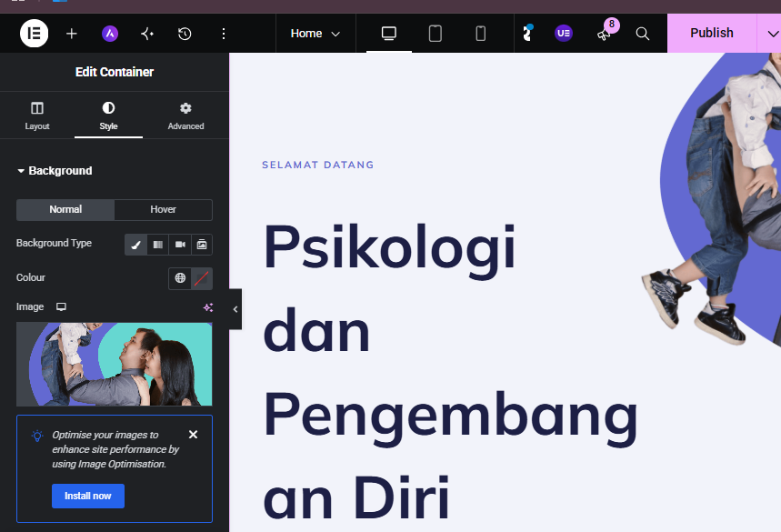Dismiss the image optimisation notice
Screen dimensions: 781x532
(x=194, y=435)
